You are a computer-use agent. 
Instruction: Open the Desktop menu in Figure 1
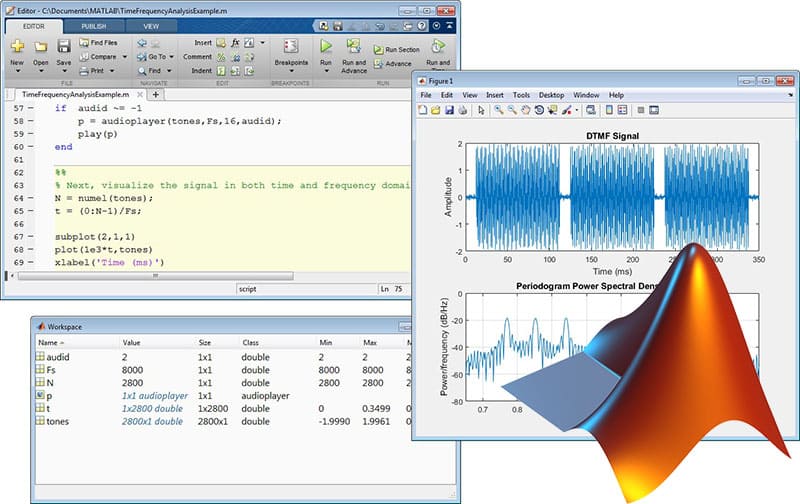[x=552, y=95]
